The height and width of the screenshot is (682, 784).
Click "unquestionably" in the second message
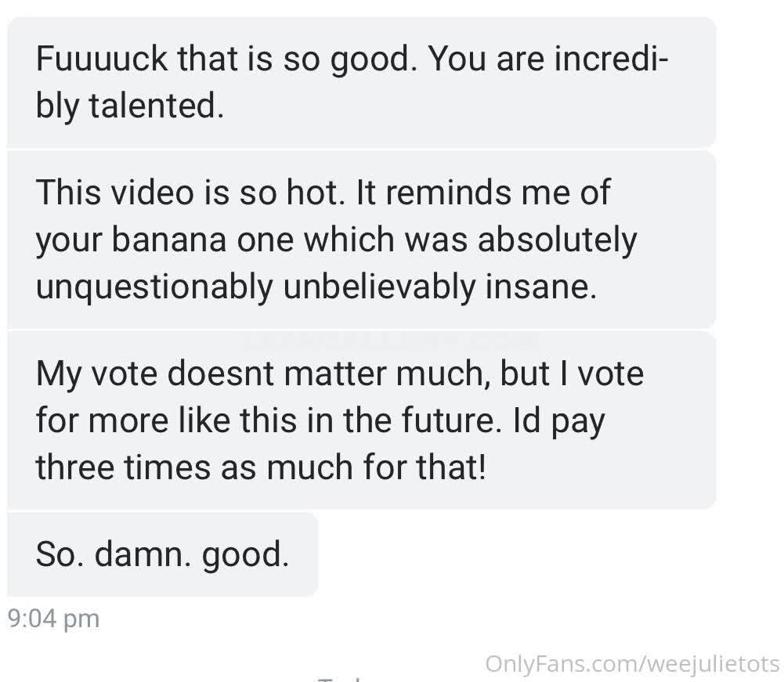153,287
